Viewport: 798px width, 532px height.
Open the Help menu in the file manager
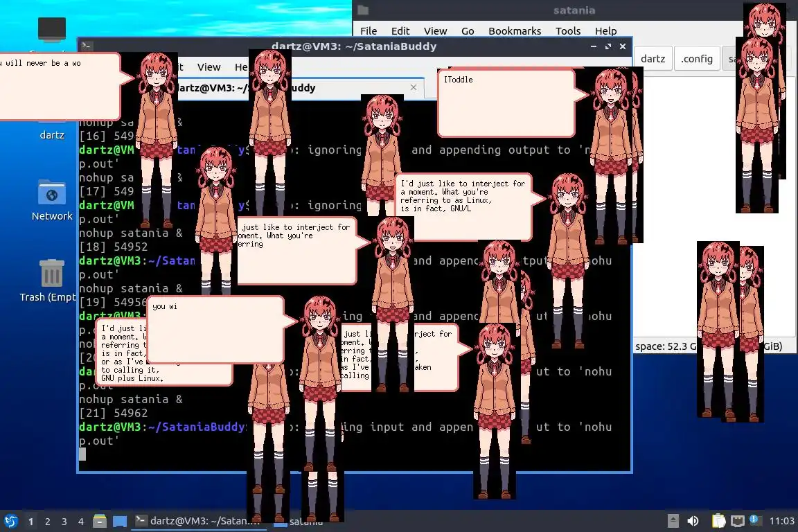605,31
